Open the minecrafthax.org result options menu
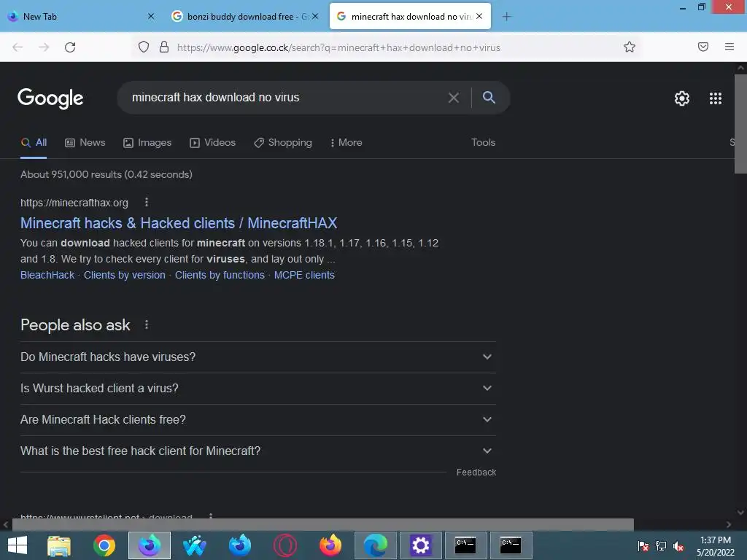The width and height of the screenshot is (747, 560). [x=147, y=203]
